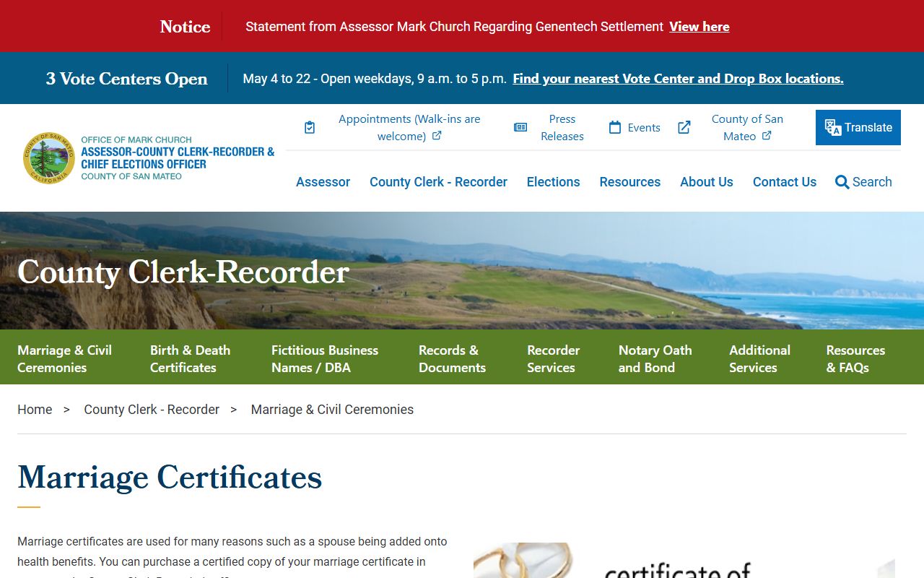Click the translate language icon
The image size is (924, 578).
point(833,128)
